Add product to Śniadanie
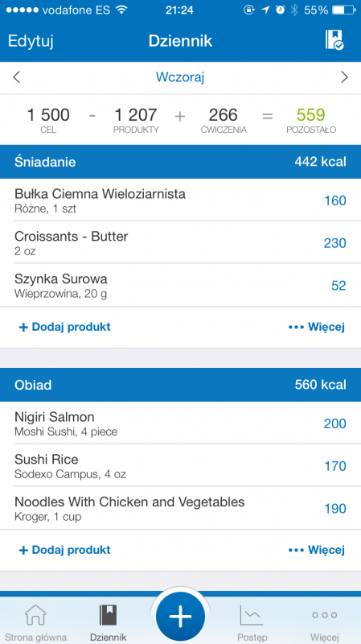 65,327
